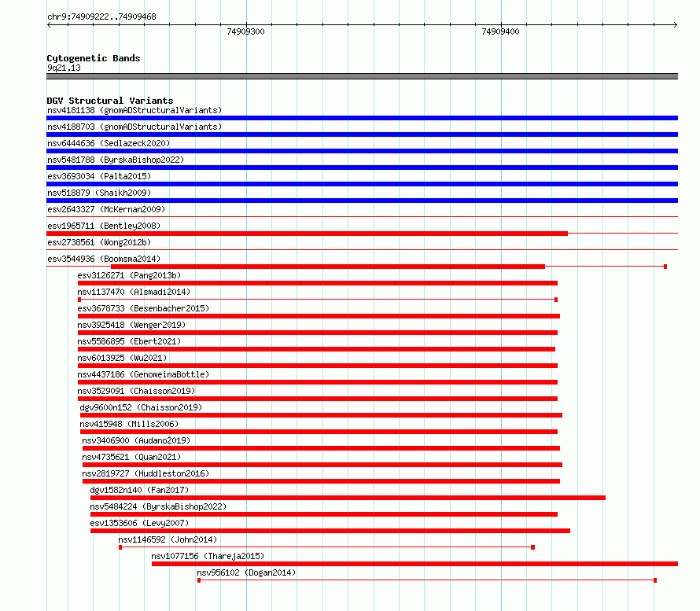
Task: Click esv3678733 (Besenbacher2015) label
Action: pyautogui.click(x=143, y=308)
